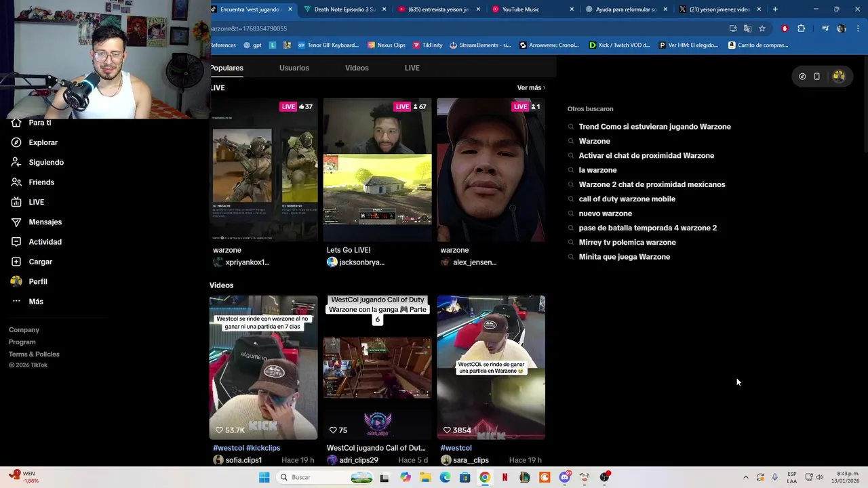This screenshot has width=868, height=488.
Task: Open Netflix from the taskbar
Action: tap(505, 477)
